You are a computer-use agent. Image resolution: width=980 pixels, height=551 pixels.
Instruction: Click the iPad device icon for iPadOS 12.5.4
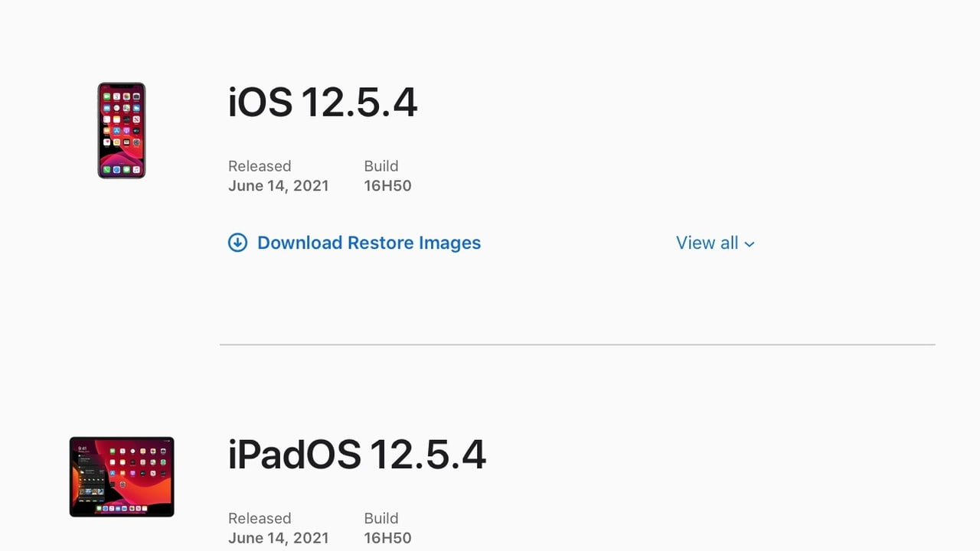pos(121,476)
